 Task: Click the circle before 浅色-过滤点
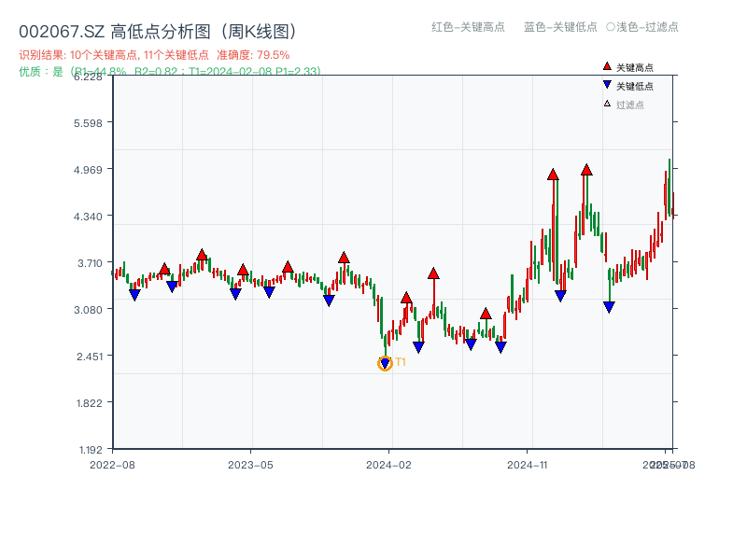tap(610, 27)
